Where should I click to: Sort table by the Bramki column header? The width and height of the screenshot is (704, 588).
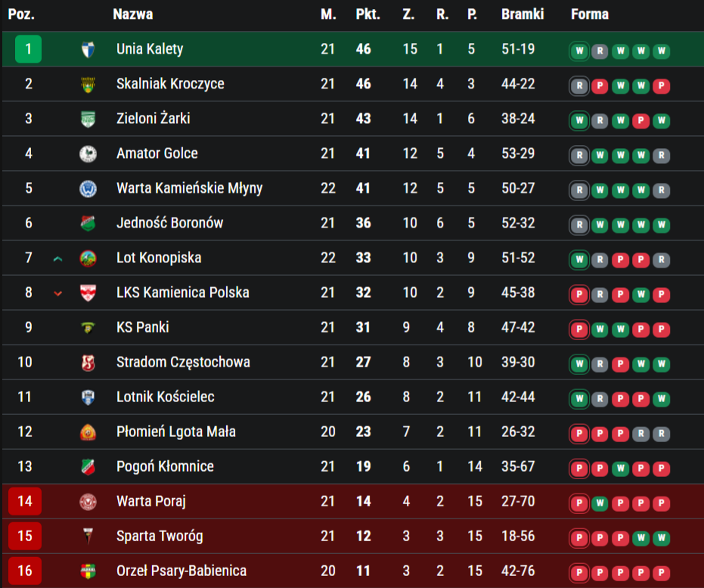(x=523, y=14)
